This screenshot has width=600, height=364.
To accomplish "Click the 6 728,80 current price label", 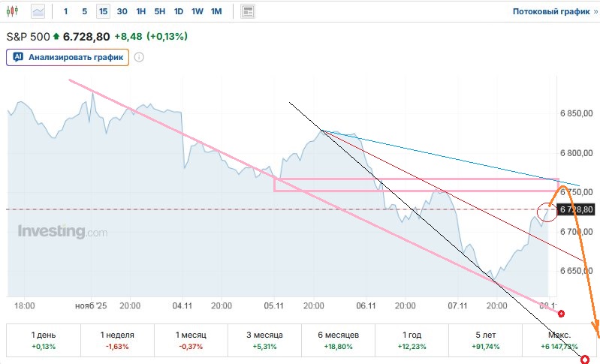I will click(x=577, y=209).
